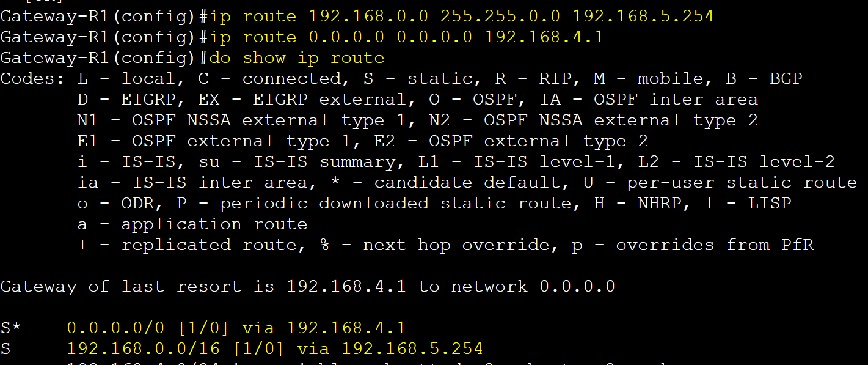
Task: Click the 'overrides from PfR' text
Action: (714, 245)
